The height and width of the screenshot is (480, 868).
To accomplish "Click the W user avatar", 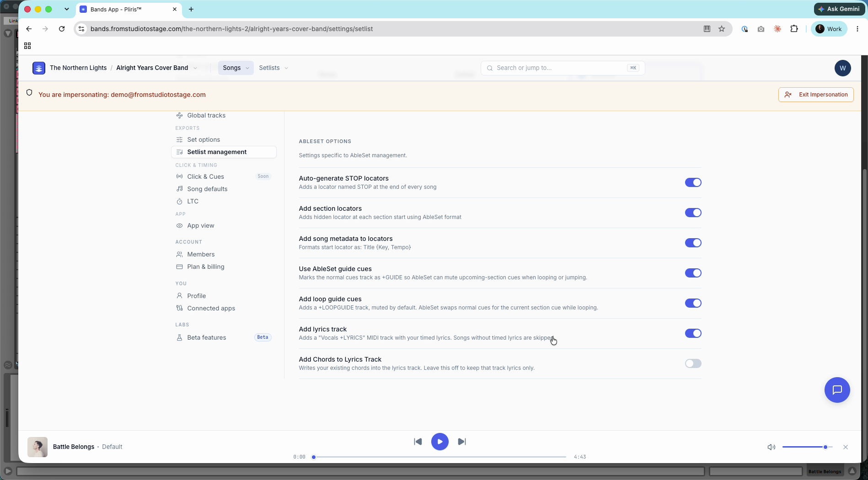I will coord(843,68).
